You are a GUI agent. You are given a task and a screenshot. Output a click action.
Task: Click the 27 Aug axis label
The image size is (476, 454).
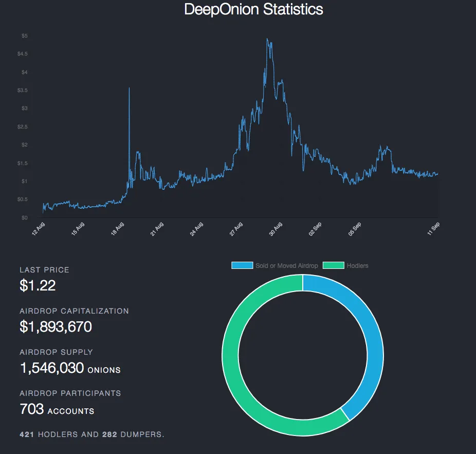pos(236,229)
